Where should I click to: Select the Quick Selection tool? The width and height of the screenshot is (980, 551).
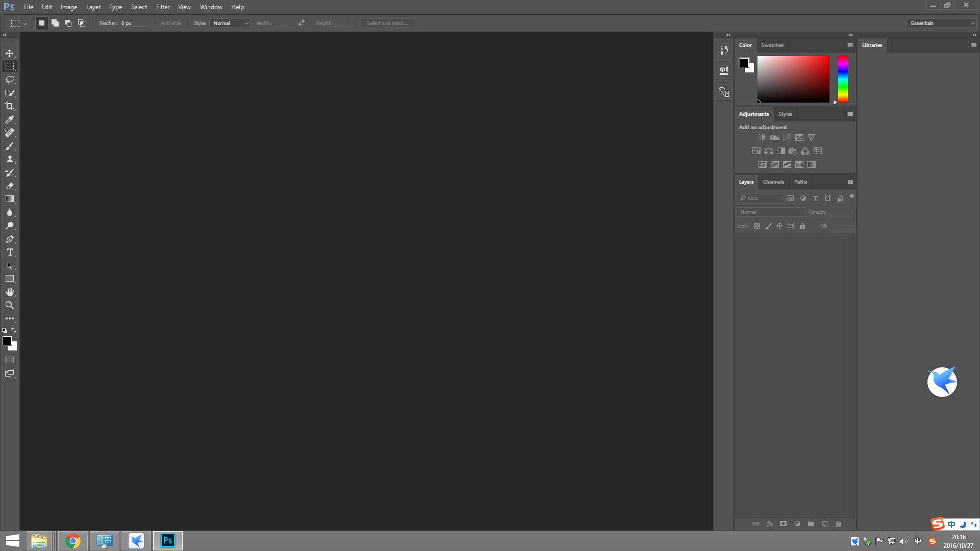pos(10,93)
